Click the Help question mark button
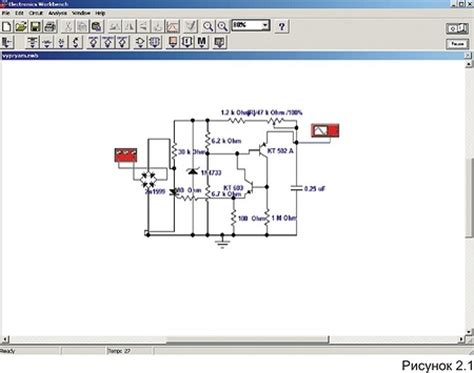 [282, 26]
